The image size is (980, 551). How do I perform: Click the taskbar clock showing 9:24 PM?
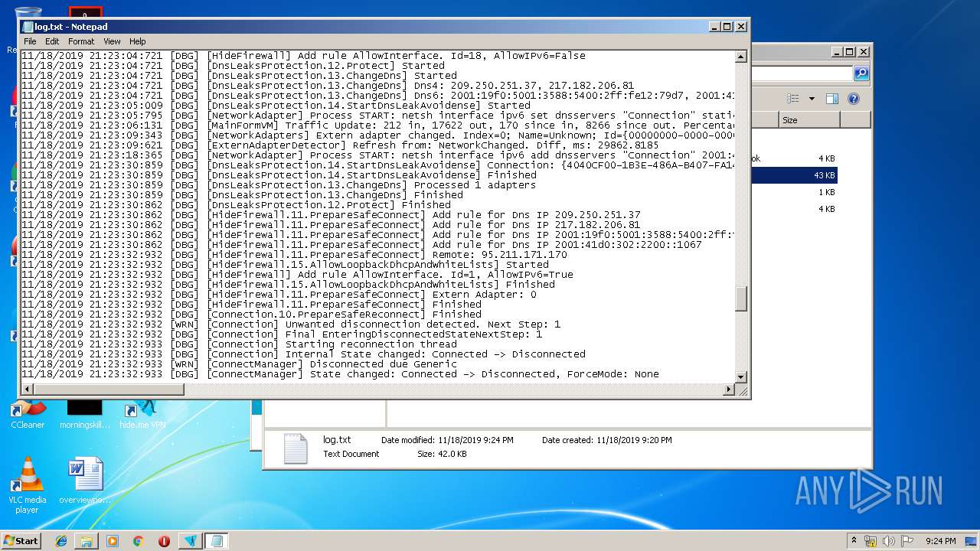click(x=940, y=541)
